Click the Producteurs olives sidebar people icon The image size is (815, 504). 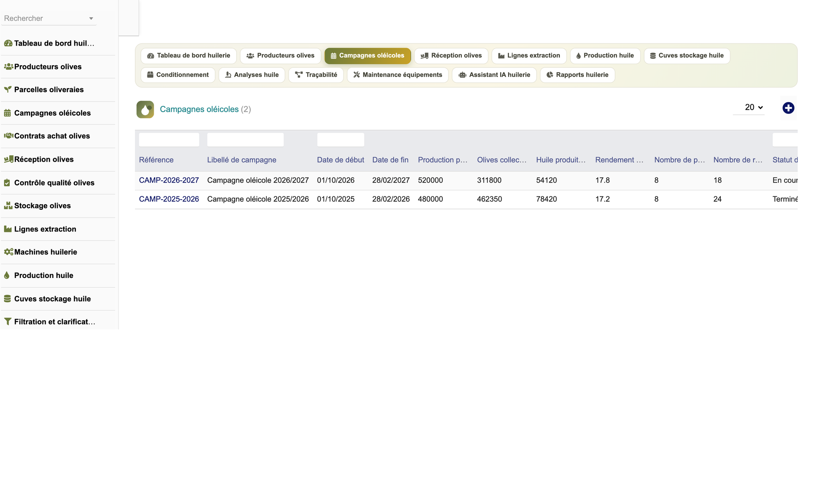[8, 67]
